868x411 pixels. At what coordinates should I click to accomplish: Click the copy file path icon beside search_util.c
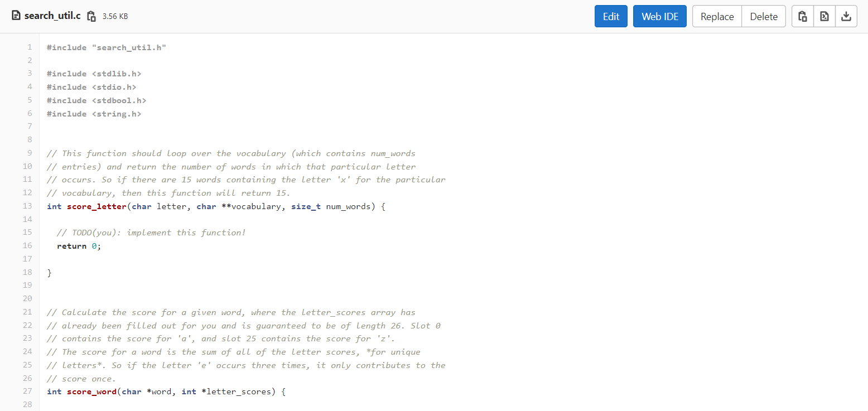point(91,16)
